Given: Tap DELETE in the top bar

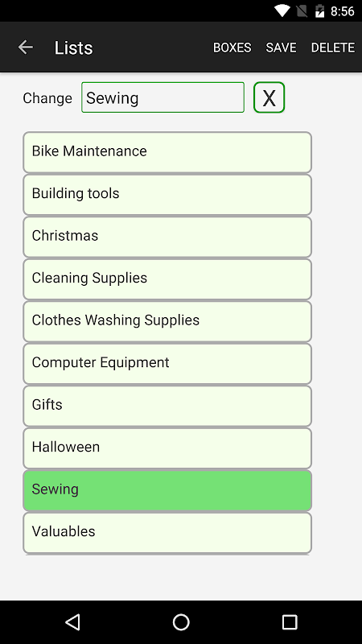Looking at the screenshot, I should pos(333,47).
